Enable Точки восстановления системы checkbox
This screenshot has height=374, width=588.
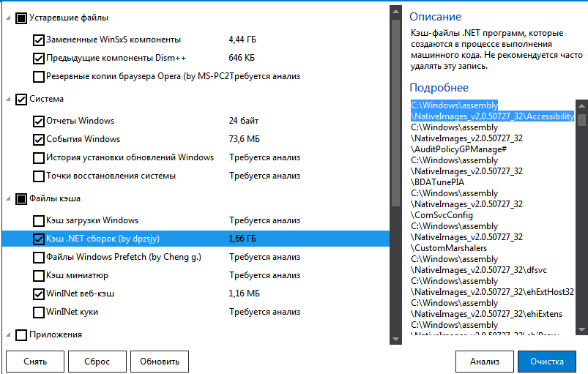(39, 176)
